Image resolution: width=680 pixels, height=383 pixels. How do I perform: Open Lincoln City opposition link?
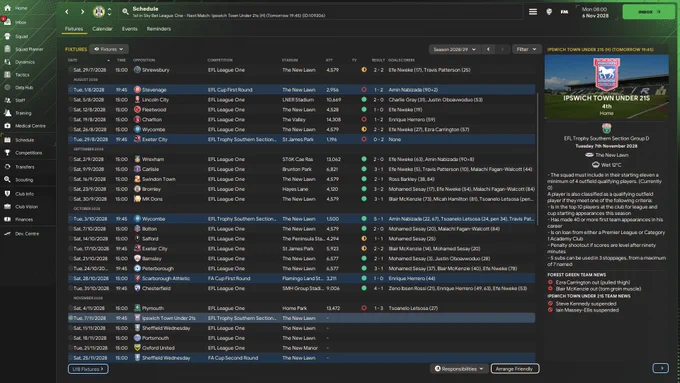click(155, 100)
